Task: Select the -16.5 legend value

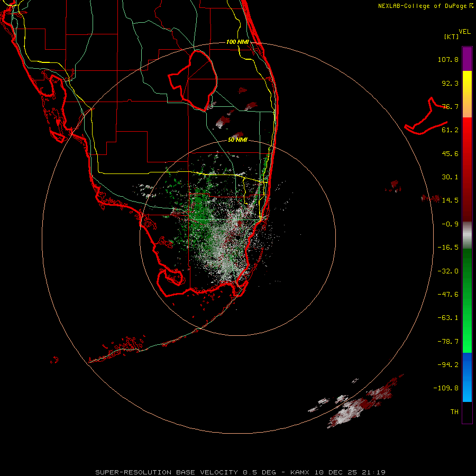Action: tap(448, 248)
